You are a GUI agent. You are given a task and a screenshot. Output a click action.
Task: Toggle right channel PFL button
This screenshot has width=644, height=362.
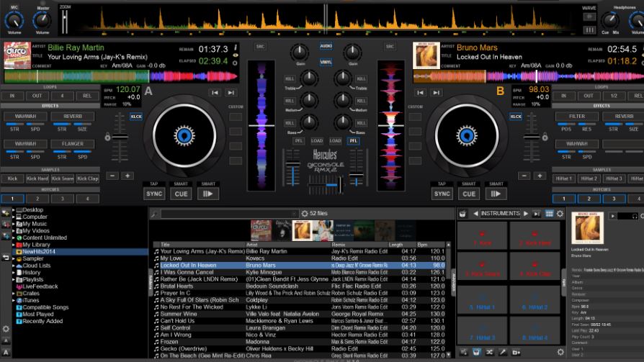(x=353, y=141)
